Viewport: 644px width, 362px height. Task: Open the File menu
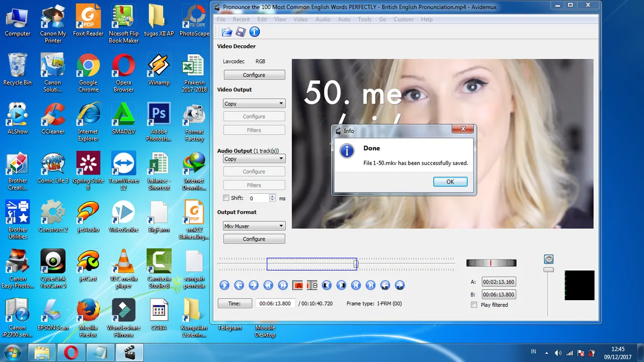pos(221,19)
